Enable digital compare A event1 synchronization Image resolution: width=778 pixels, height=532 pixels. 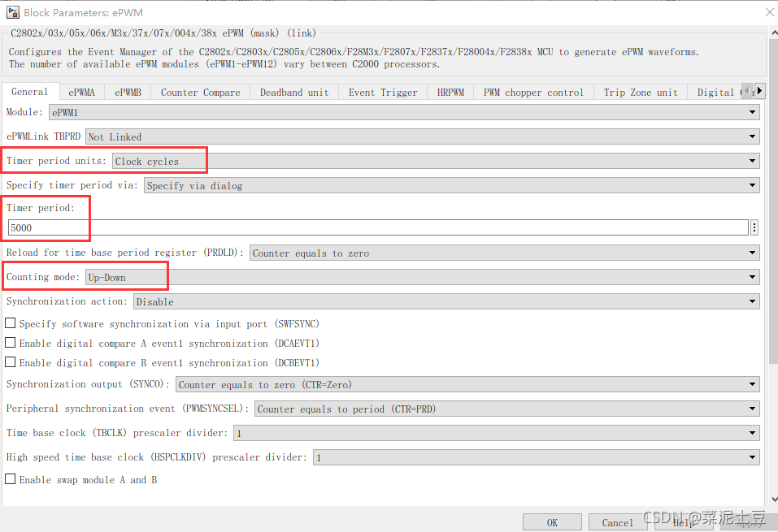click(x=10, y=343)
